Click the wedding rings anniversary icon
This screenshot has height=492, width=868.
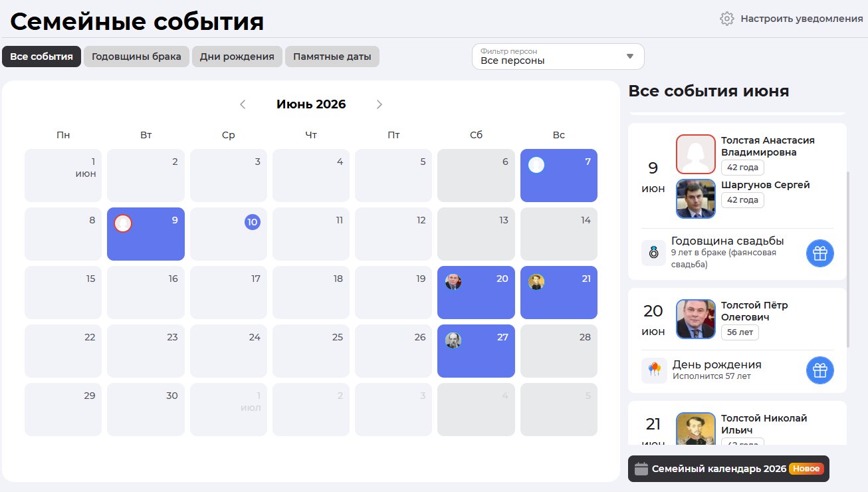pos(654,253)
